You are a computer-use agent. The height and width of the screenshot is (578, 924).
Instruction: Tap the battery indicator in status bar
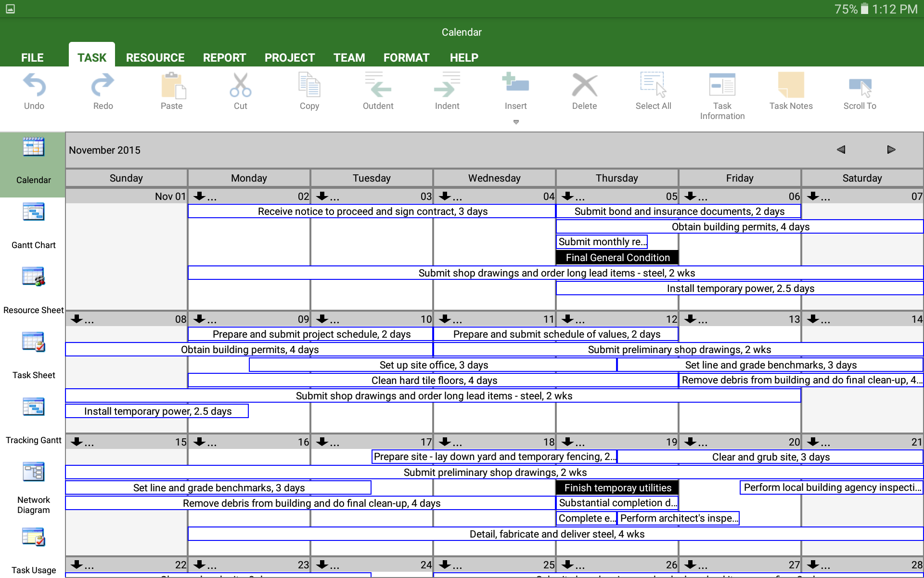pos(864,9)
